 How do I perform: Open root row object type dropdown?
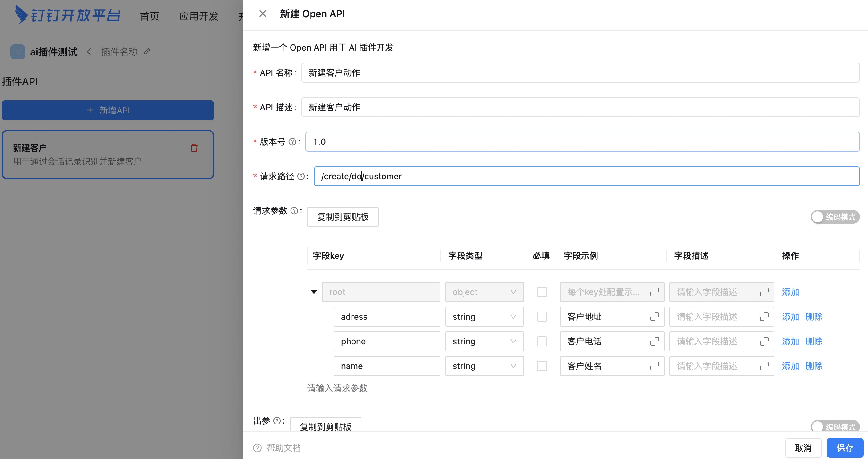[x=484, y=292]
